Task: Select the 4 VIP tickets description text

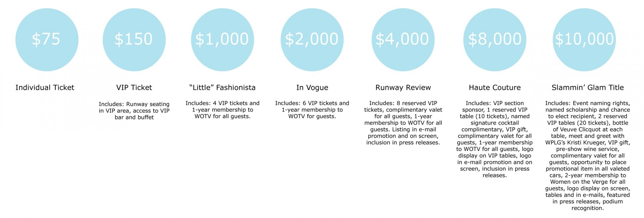Action: [x=222, y=110]
